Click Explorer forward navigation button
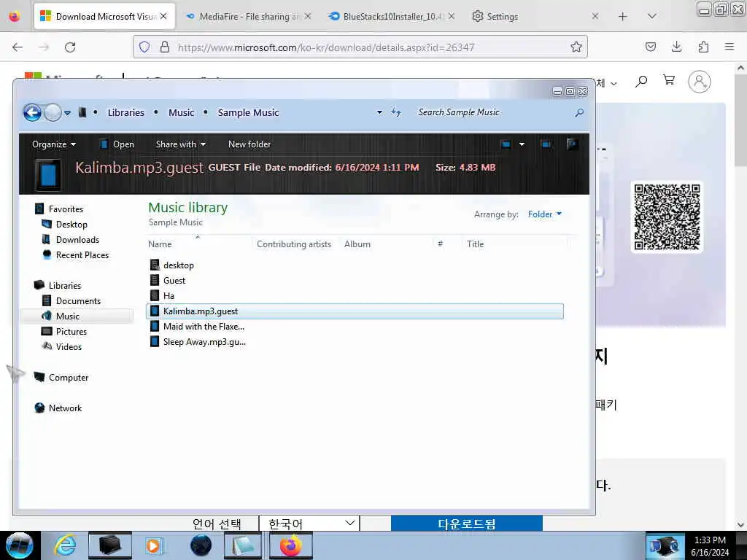This screenshot has width=747, height=560. (53, 113)
